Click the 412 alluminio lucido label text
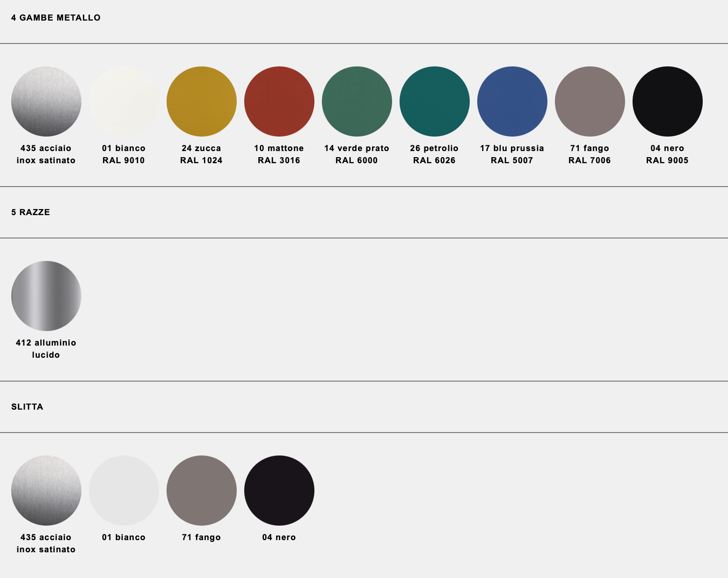 coord(46,349)
